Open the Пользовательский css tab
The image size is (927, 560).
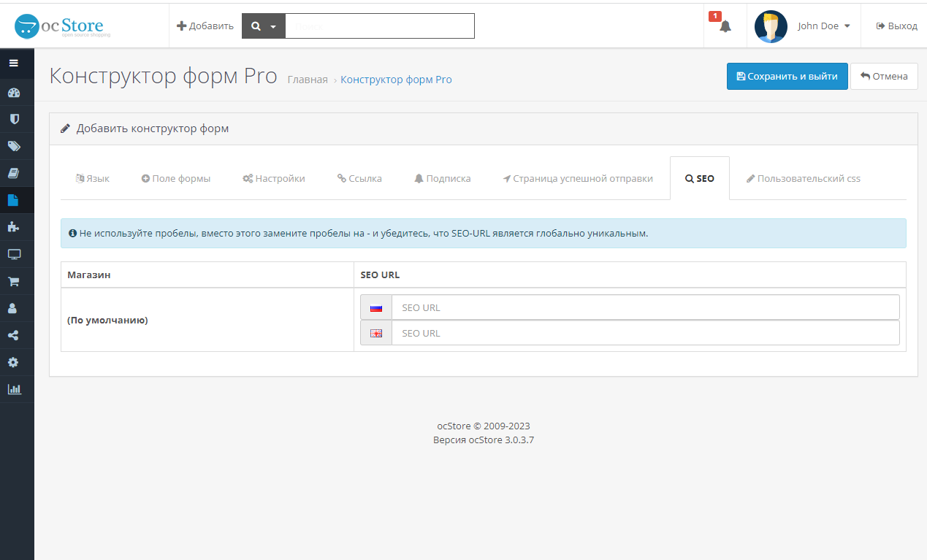click(x=803, y=179)
